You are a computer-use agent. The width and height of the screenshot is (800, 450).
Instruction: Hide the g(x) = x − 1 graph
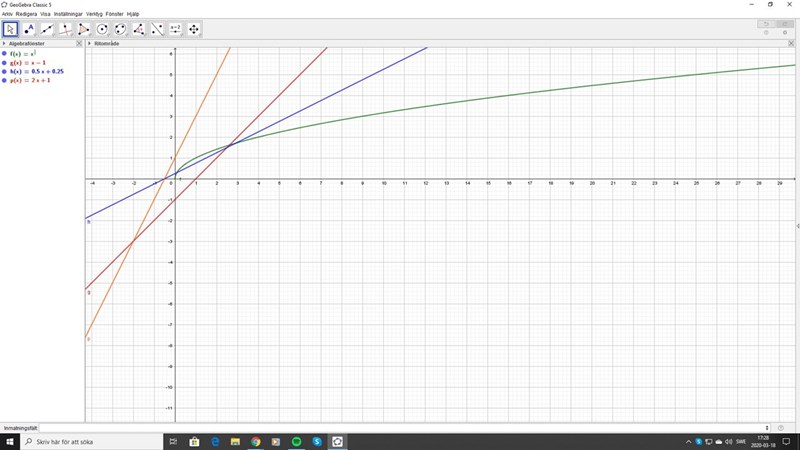coord(4,63)
